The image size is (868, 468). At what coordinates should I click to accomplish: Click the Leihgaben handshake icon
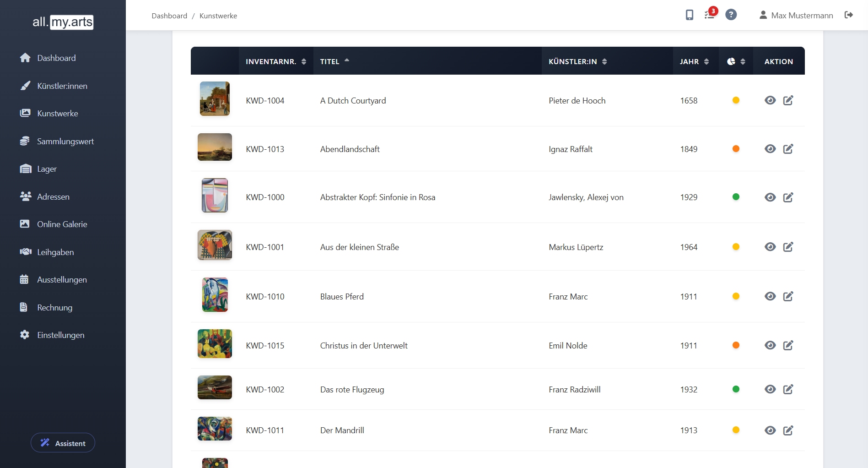coord(25,252)
